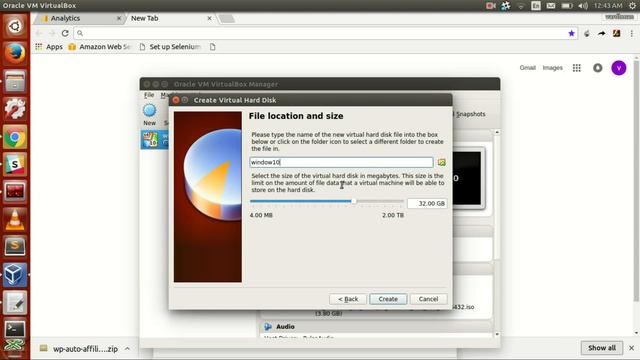Bookmark this page with the star icon
The image size is (640, 360).
pos(571,33)
